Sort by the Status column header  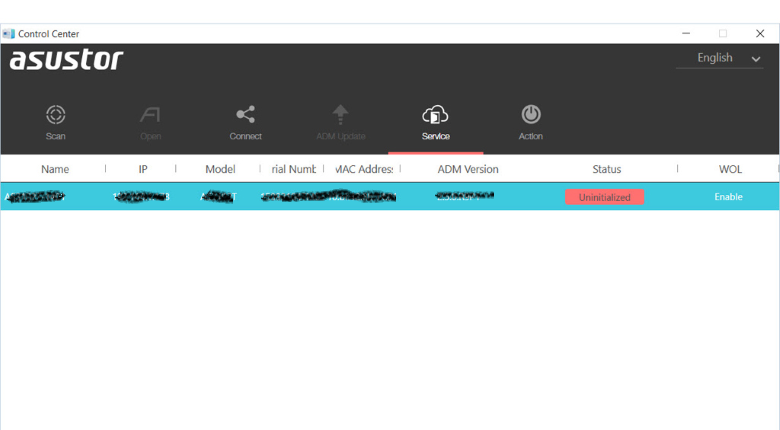pos(606,169)
